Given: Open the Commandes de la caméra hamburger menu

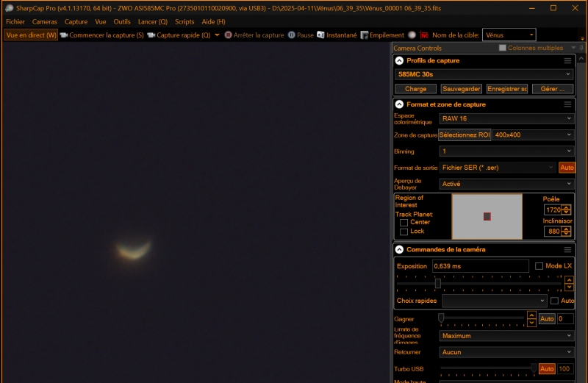Looking at the screenshot, I should tap(567, 249).
